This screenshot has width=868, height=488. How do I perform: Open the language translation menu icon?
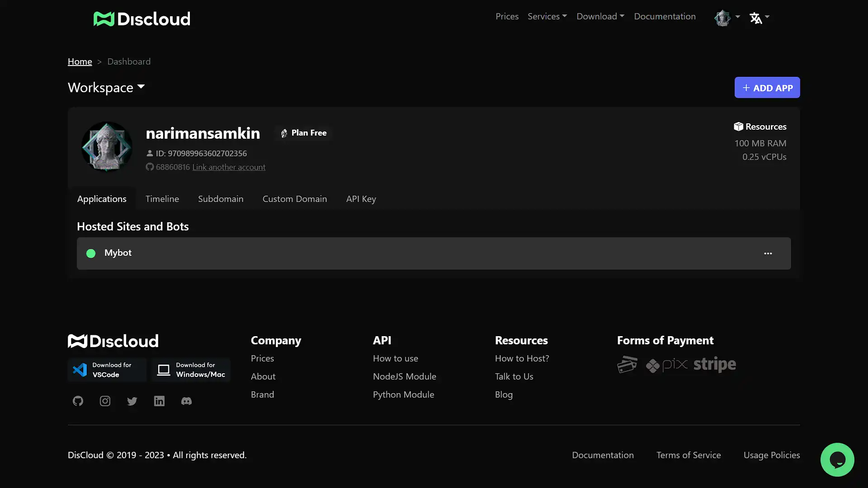759,18
